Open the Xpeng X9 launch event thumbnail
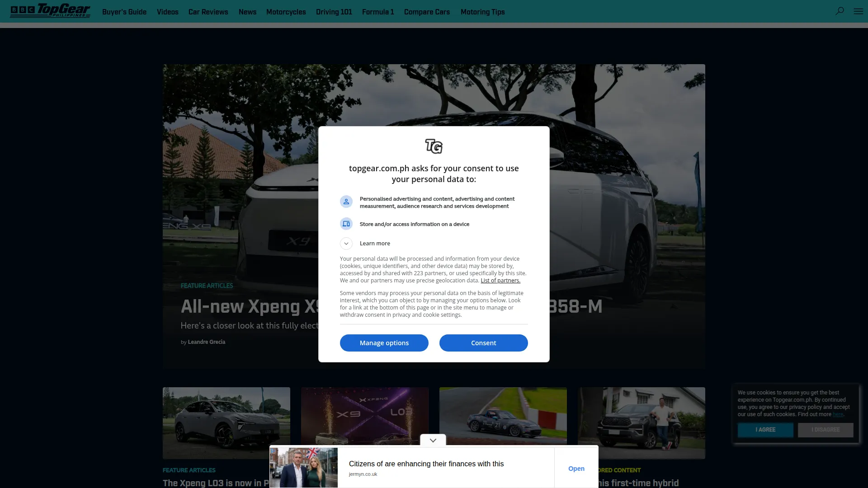 coord(365,416)
